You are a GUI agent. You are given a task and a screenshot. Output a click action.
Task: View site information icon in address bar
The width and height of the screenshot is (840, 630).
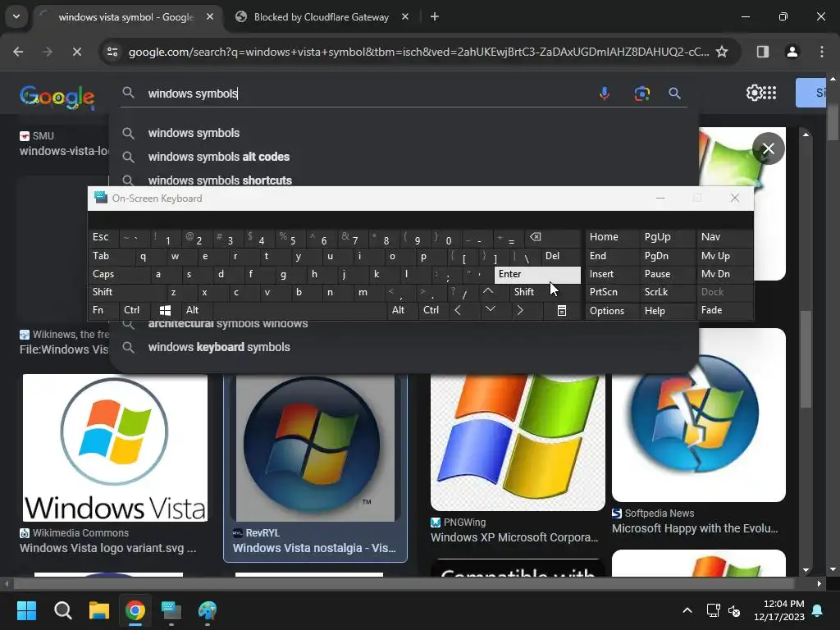(x=112, y=52)
